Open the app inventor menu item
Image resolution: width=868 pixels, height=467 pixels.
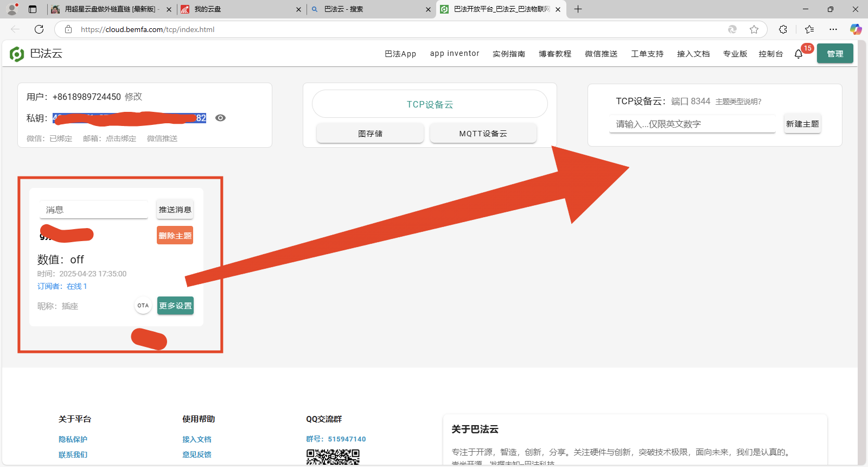pyautogui.click(x=455, y=54)
